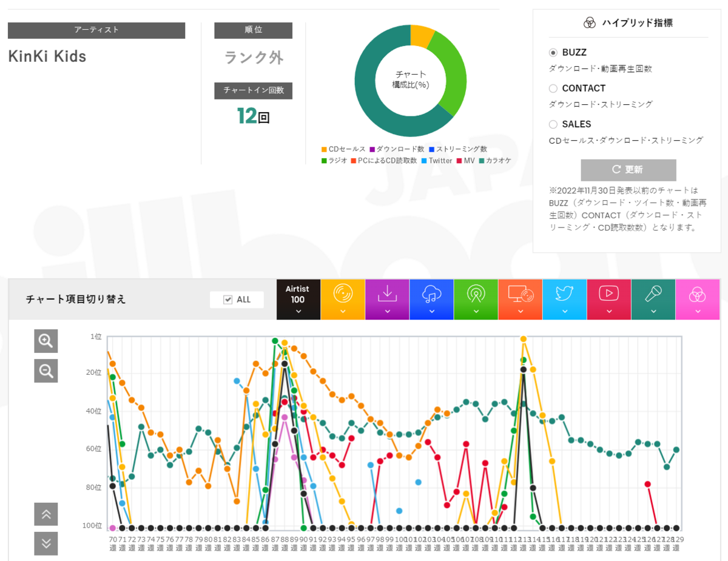Click the カラオケ legend swatch
Image resolution: width=728 pixels, height=561 pixels.
[482, 161]
